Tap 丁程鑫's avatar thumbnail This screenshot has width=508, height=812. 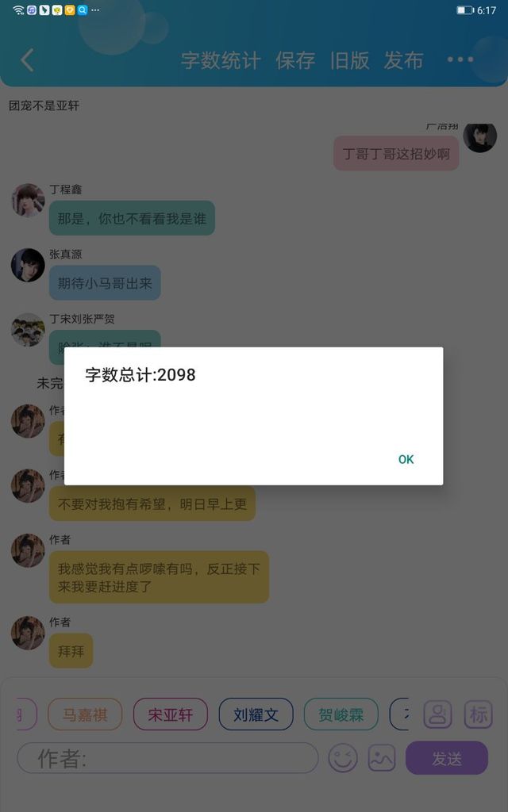pos(28,201)
